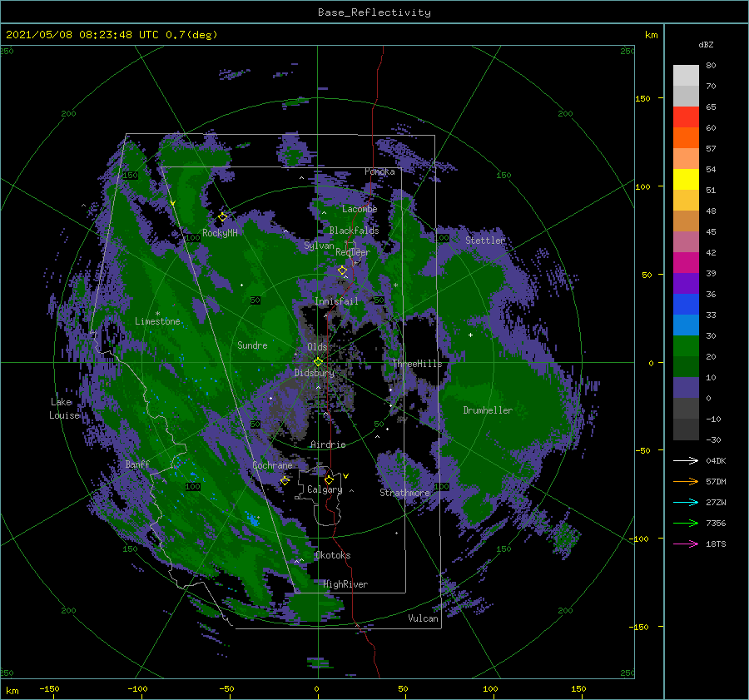
Task: Select the blue 33-36 dBZ swatch
Action: pos(686,304)
